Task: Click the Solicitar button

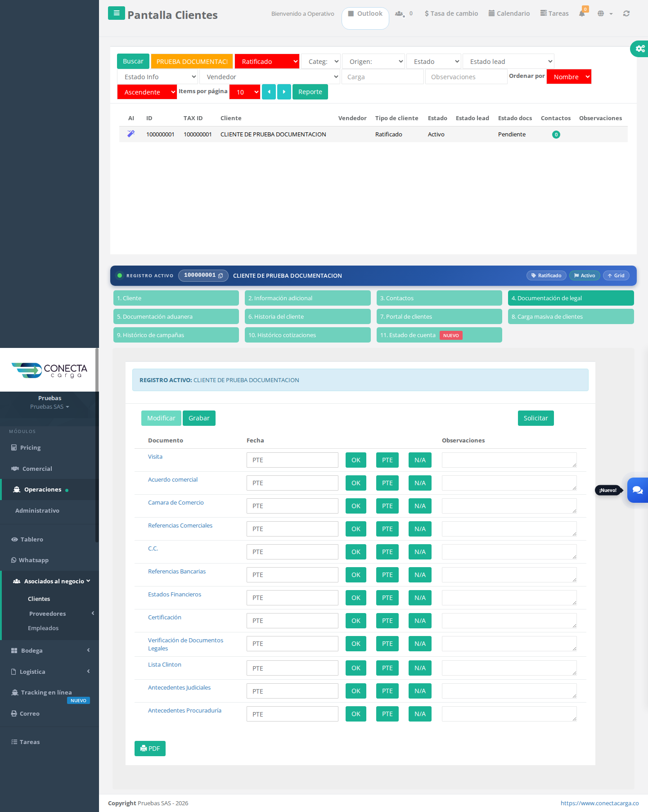Action: pos(535,418)
